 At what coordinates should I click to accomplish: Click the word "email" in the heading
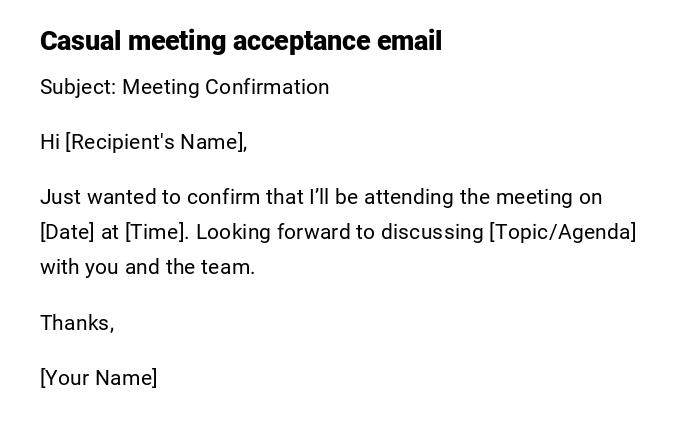(x=409, y=41)
